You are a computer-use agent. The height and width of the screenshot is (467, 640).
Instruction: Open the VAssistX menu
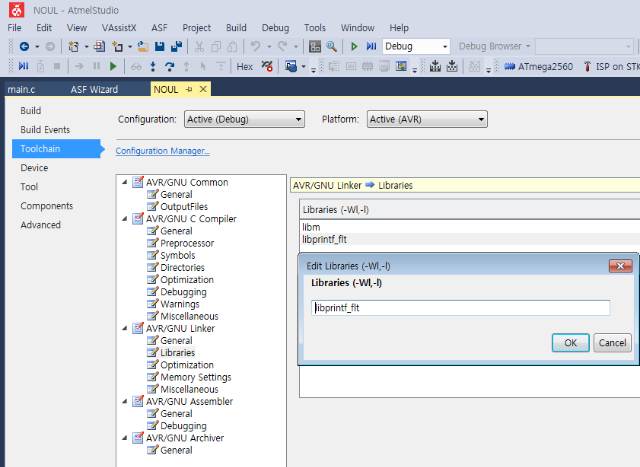(x=120, y=28)
